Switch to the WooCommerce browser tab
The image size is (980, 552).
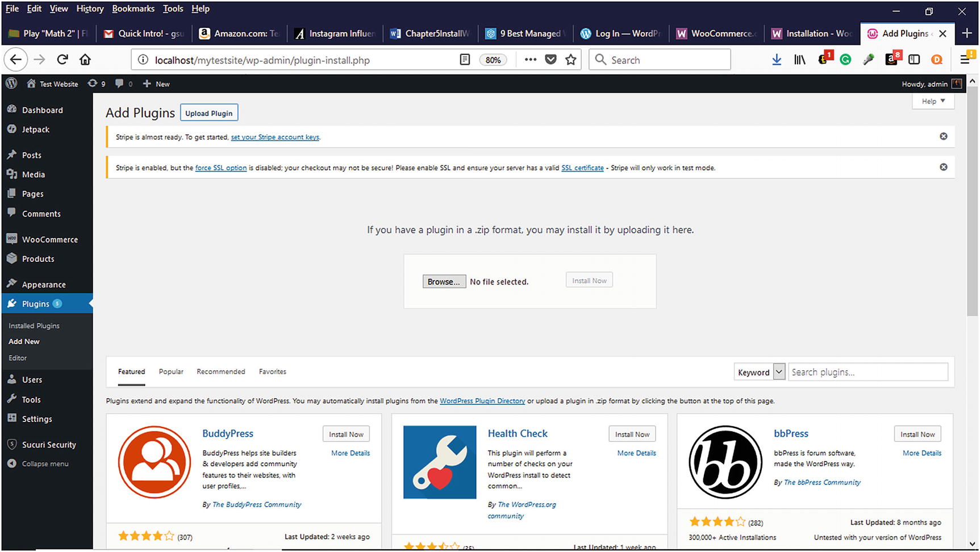(x=716, y=34)
